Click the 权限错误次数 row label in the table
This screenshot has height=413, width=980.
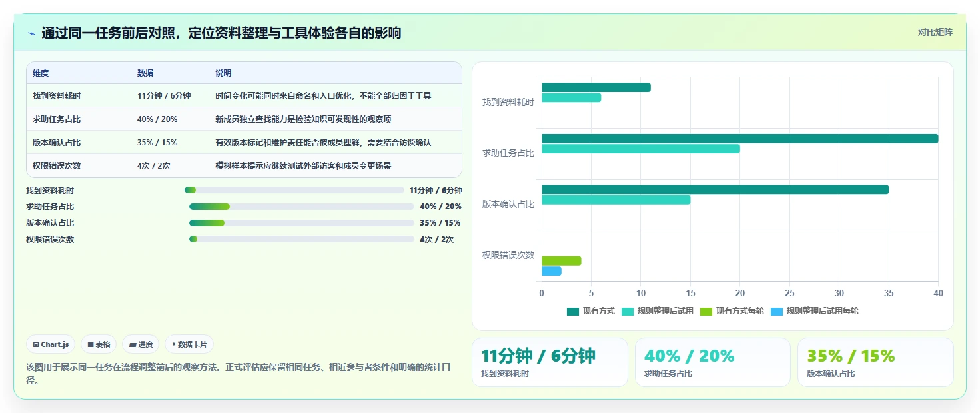click(57, 165)
